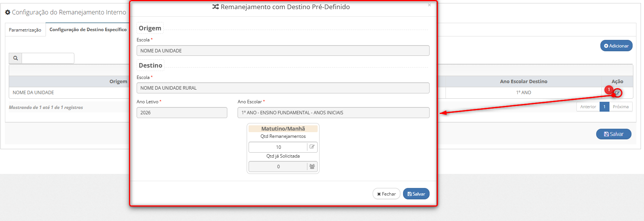The image size is (644, 221).
Task: Click the table search text box
Action: click(x=48, y=58)
